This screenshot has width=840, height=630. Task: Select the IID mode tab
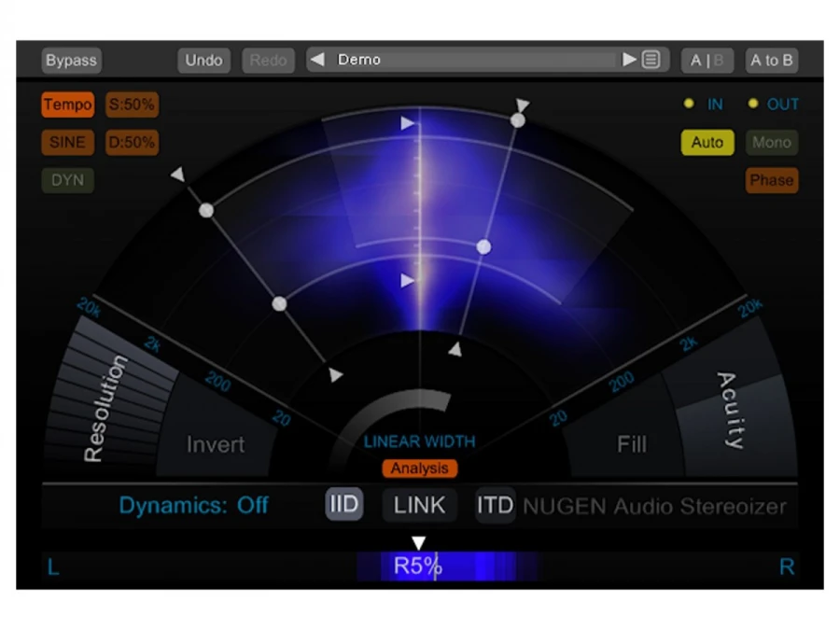[343, 504]
